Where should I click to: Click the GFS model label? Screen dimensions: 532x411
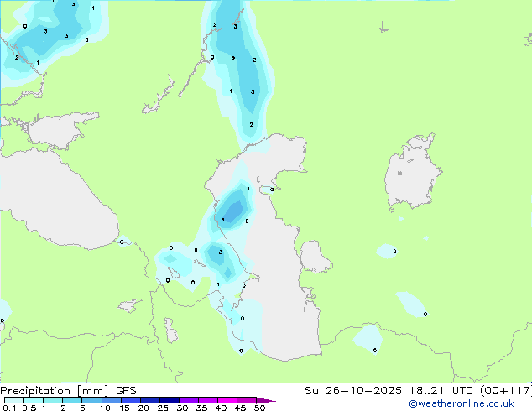(126, 391)
